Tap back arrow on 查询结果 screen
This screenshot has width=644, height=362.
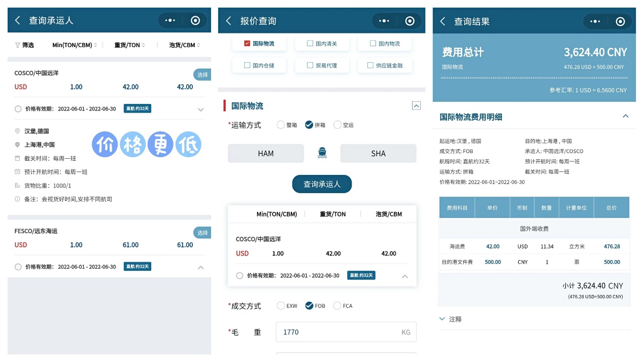tap(443, 21)
